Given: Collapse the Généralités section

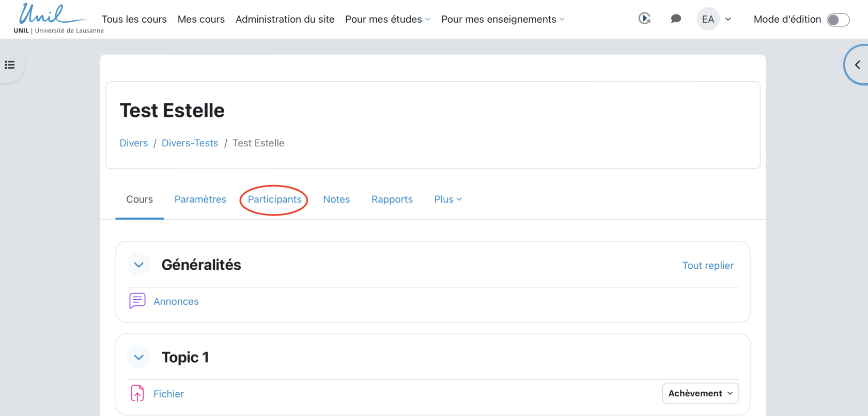Looking at the screenshot, I should [138, 265].
